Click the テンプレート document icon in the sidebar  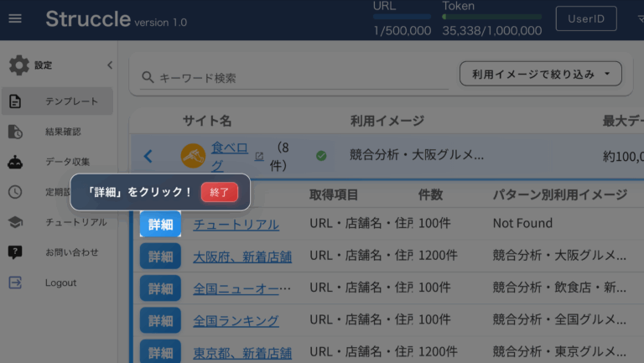(15, 101)
